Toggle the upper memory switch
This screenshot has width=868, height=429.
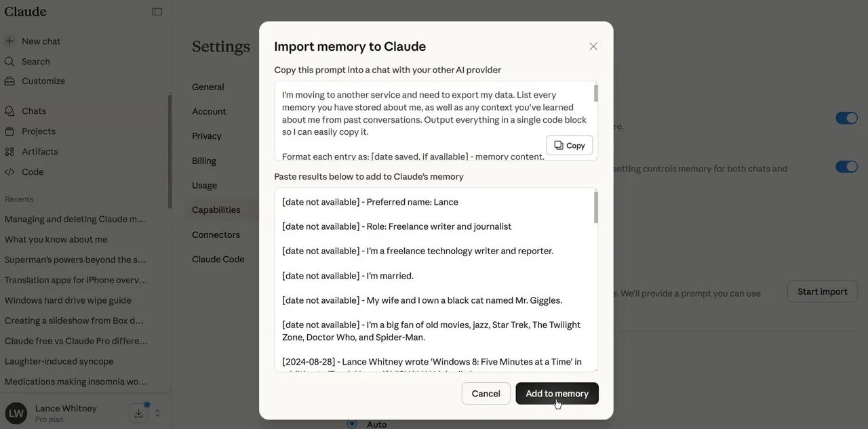point(846,119)
